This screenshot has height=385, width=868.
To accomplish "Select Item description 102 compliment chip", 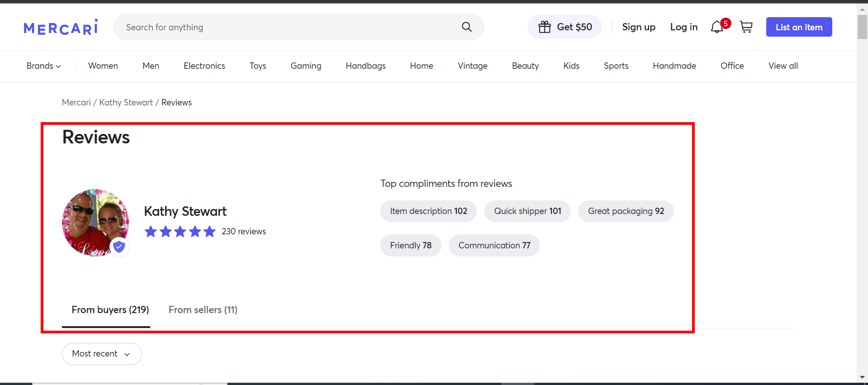I will (x=428, y=211).
